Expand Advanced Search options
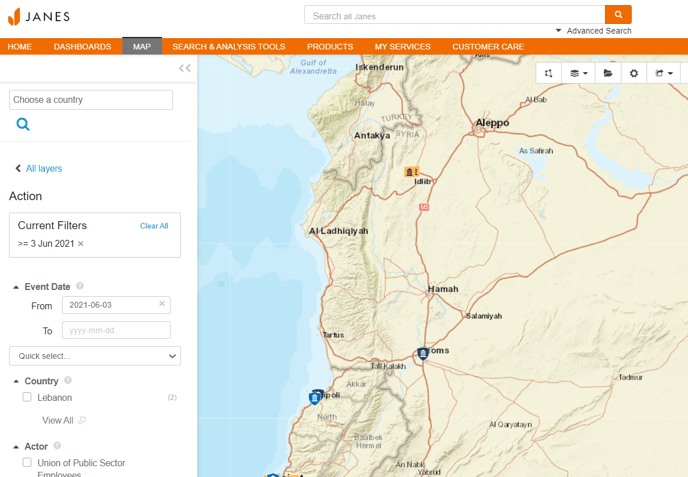This screenshot has height=477, width=688. tap(593, 31)
